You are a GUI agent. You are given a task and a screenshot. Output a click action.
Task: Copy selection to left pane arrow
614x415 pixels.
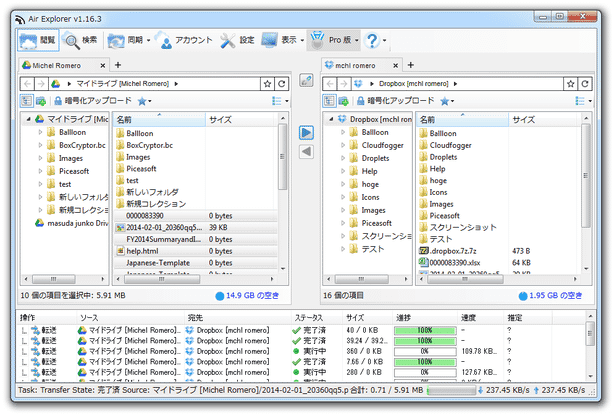306,152
